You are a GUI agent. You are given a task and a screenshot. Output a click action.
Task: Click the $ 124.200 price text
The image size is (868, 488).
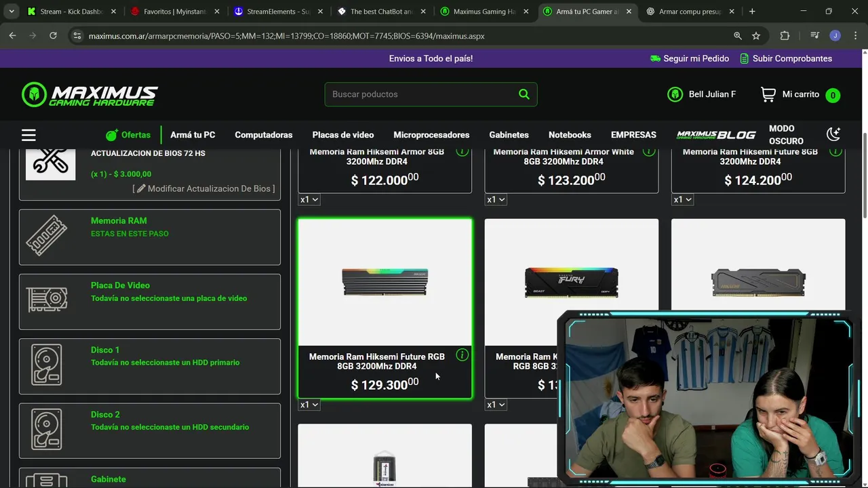pos(758,180)
